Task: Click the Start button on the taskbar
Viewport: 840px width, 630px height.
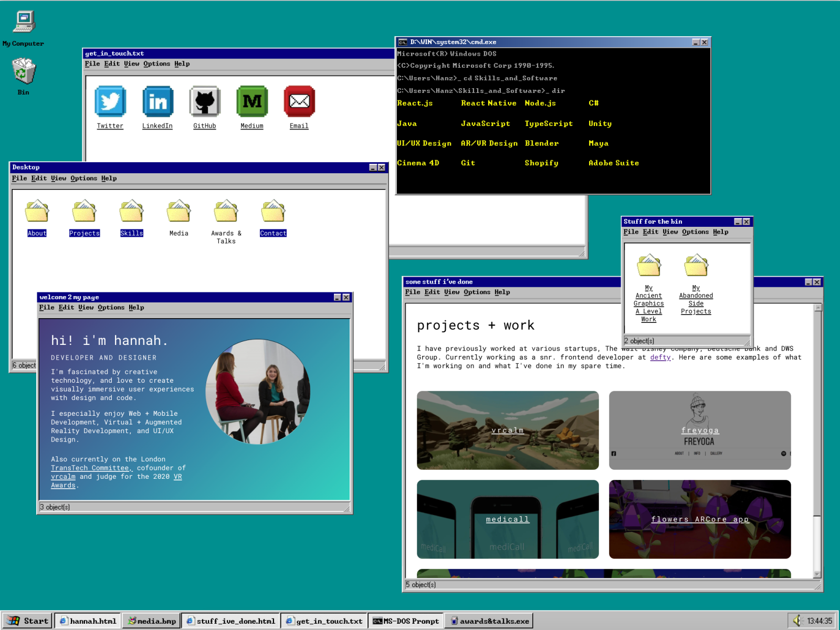Action: [x=27, y=621]
